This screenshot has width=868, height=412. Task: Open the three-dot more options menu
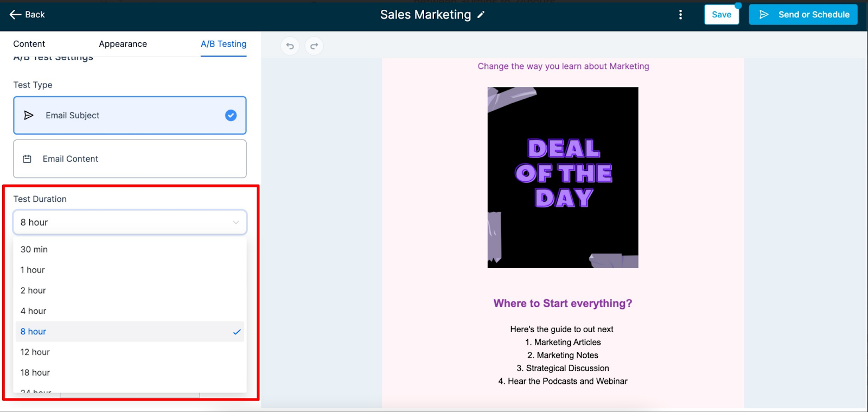pyautogui.click(x=680, y=15)
